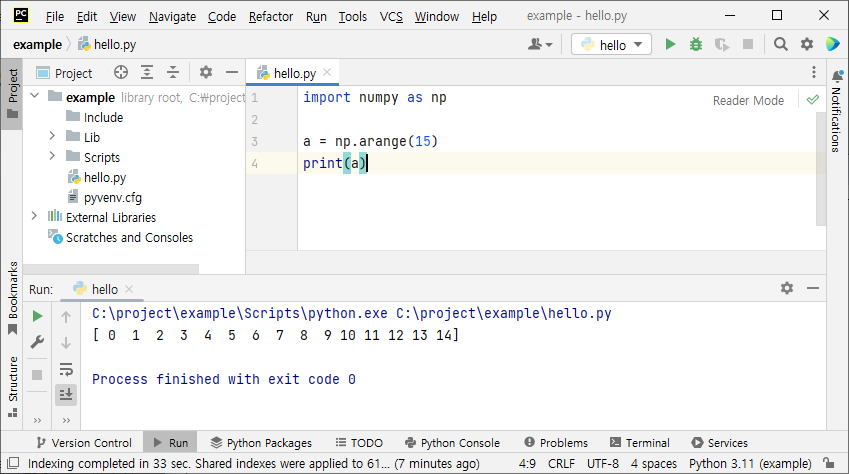Toggle scroll to end in Run console
Screen dimensions: 849x474
[x=66, y=395]
